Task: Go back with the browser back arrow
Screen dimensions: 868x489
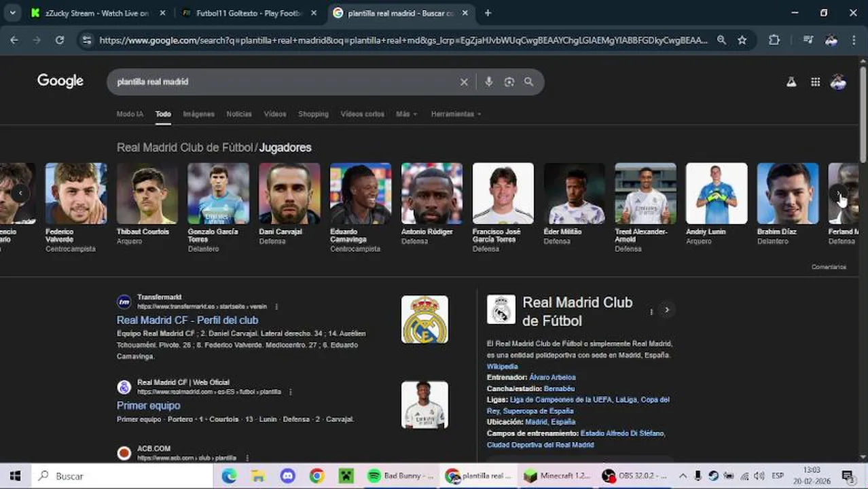Action: [x=14, y=40]
